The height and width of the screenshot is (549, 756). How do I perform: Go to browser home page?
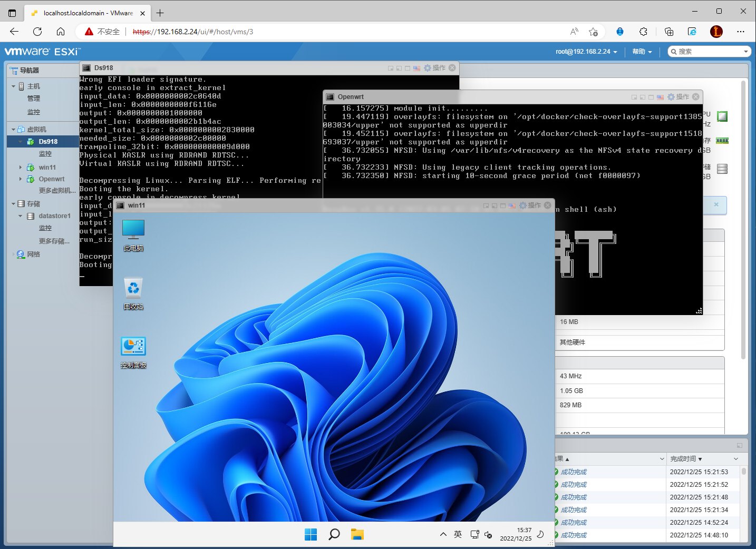[x=61, y=32]
